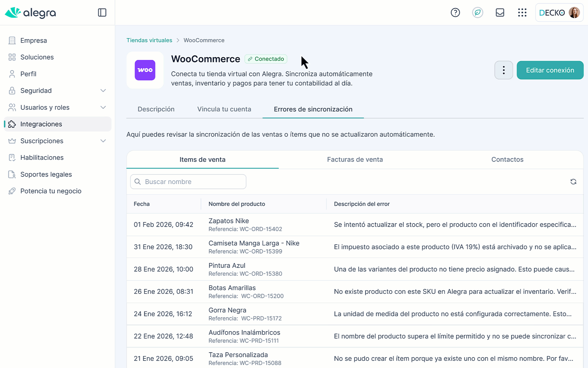Viewport: 588px width, 368px height.
Task: Switch to the Descripción tab
Action: click(x=156, y=109)
